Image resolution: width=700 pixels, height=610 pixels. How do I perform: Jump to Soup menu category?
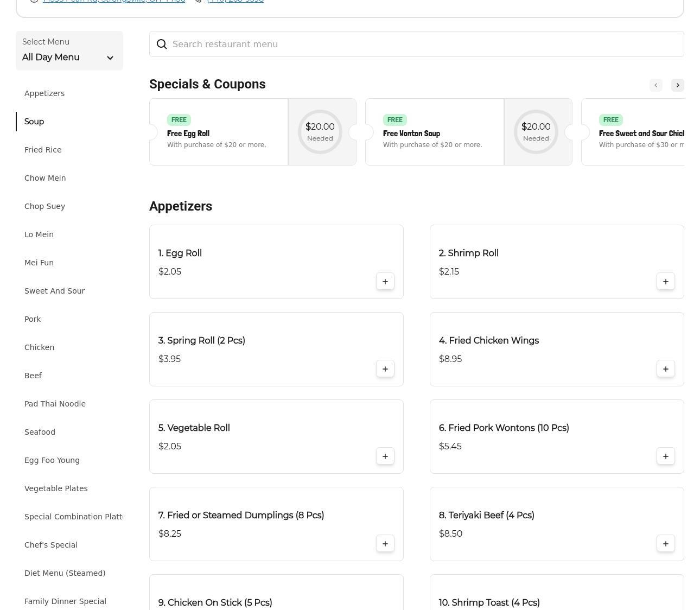34,122
